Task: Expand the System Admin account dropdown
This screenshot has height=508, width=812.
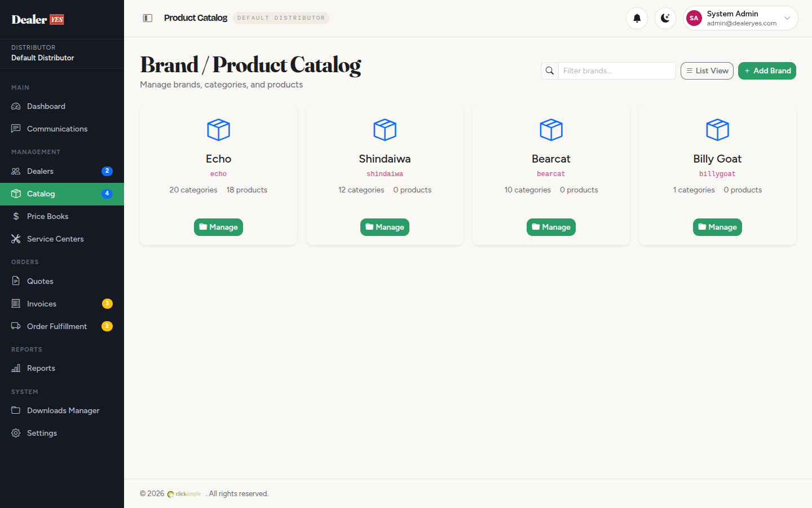Action: 740,18
